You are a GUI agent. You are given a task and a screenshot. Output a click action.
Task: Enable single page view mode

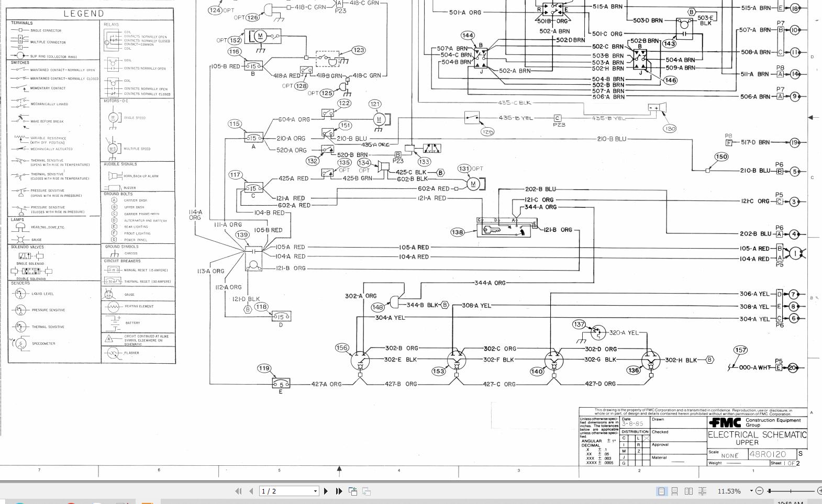(661, 491)
